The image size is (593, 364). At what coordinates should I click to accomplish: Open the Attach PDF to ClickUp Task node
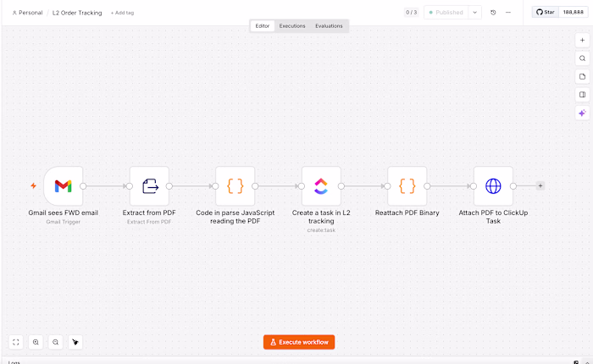click(x=493, y=186)
